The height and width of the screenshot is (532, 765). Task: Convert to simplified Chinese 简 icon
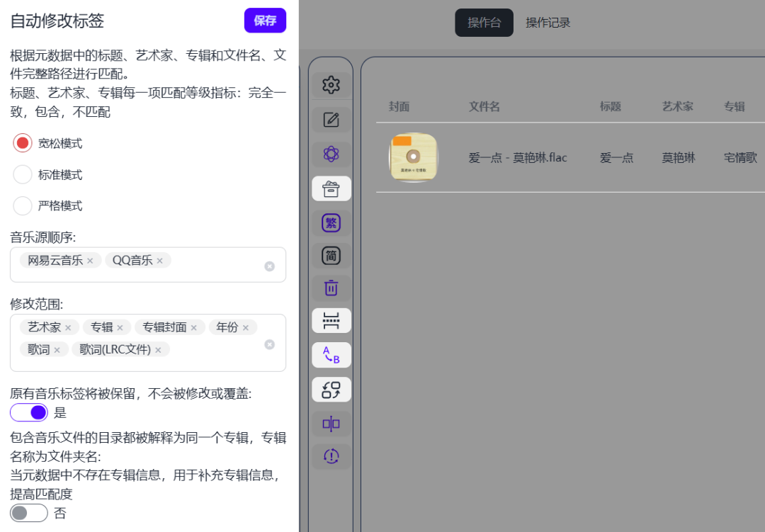331,256
